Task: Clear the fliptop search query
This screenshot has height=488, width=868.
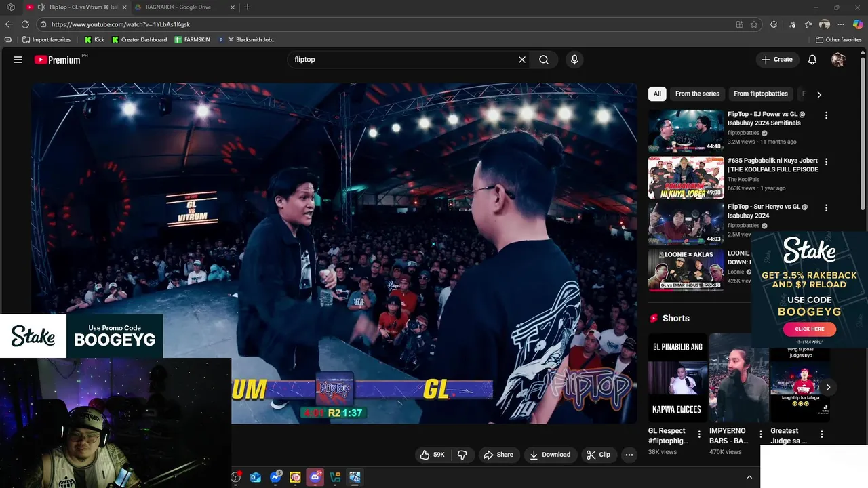Action: pyautogui.click(x=522, y=60)
